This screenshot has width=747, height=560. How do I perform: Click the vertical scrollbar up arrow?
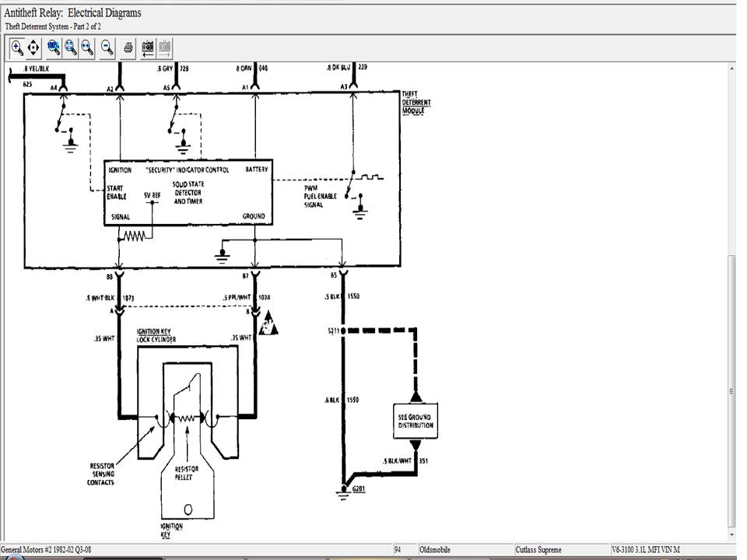click(731, 69)
